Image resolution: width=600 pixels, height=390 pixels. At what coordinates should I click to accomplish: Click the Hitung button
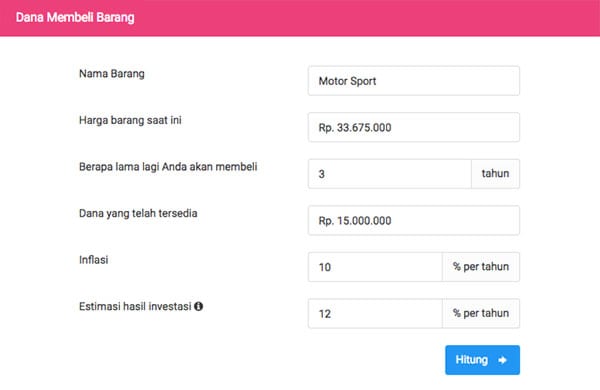pyautogui.click(x=482, y=360)
